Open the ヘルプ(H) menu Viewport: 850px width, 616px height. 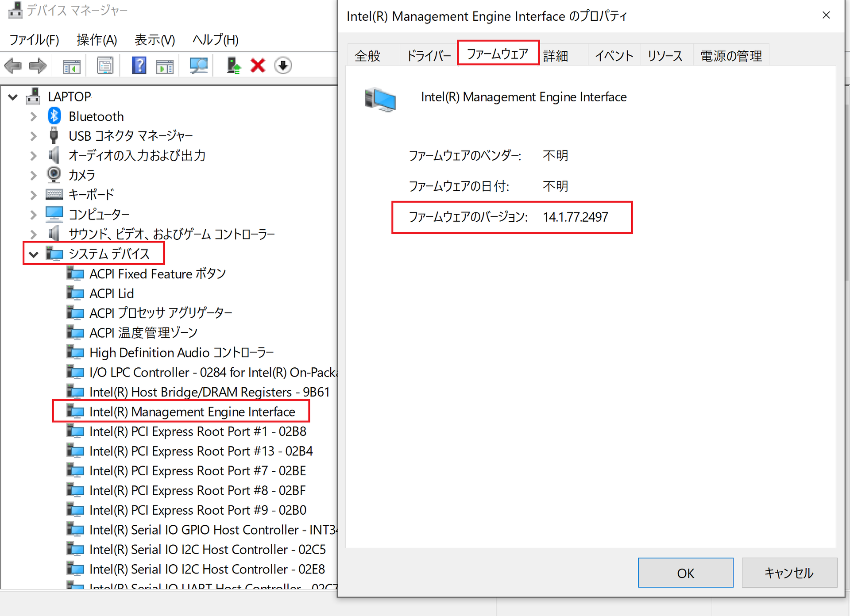[x=215, y=40]
